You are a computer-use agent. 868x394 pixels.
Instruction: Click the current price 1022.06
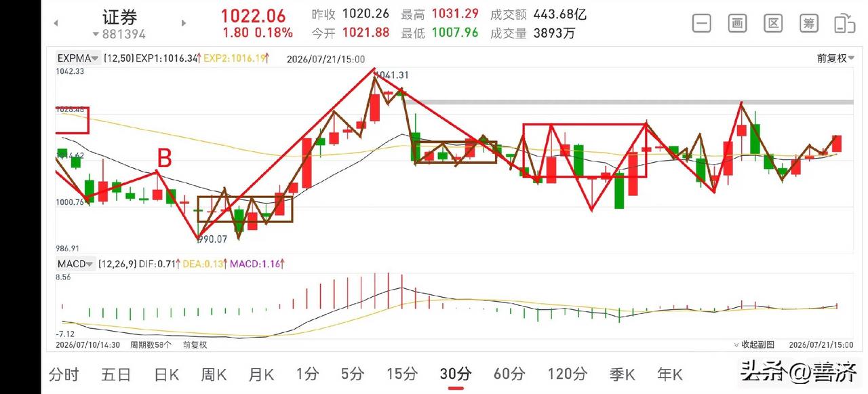tap(254, 16)
